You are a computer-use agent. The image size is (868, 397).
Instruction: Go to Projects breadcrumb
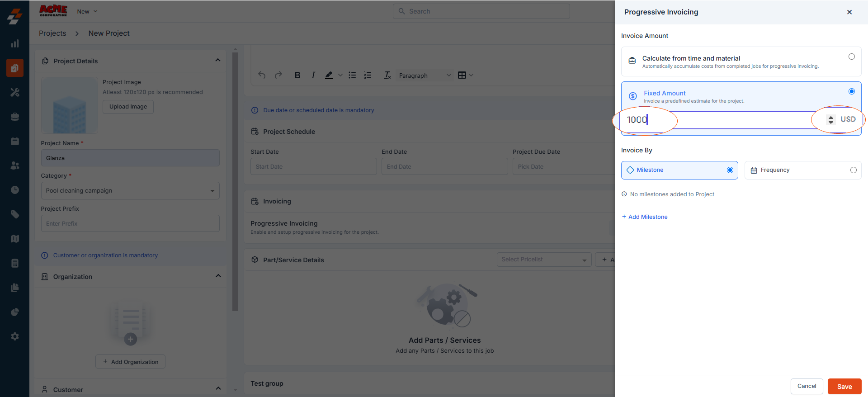[52, 33]
